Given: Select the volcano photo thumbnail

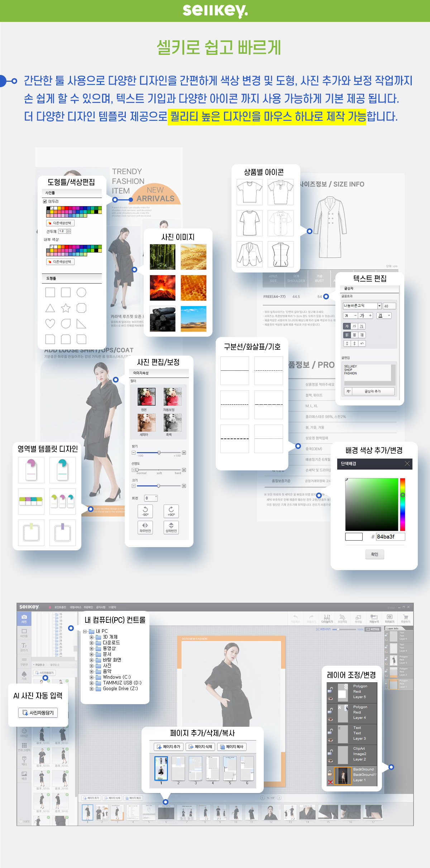Looking at the screenshot, I should click(163, 288).
